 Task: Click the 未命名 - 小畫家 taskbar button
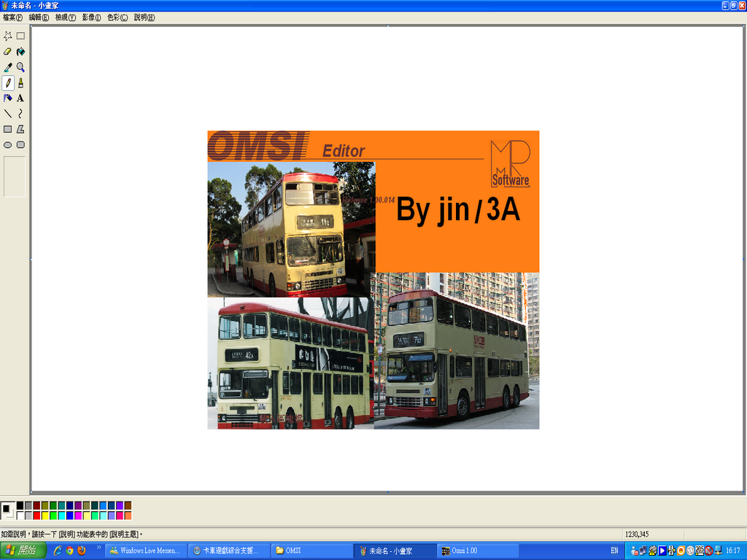point(395,551)
